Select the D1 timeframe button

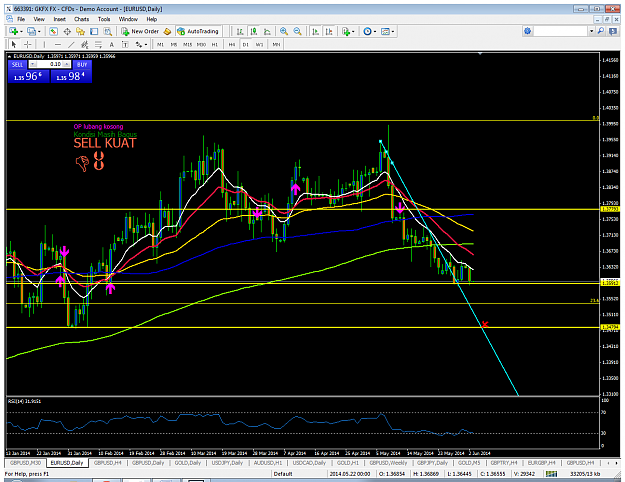[x=246, y=44]
